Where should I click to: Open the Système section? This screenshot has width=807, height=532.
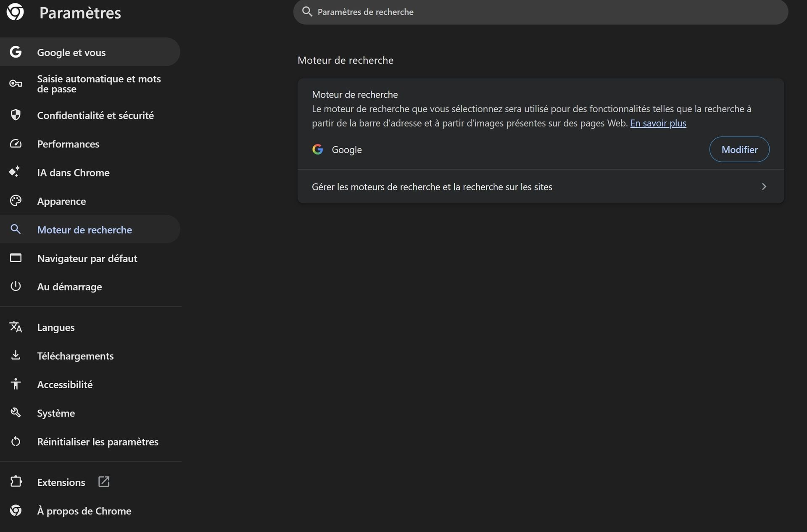(90, 413)
